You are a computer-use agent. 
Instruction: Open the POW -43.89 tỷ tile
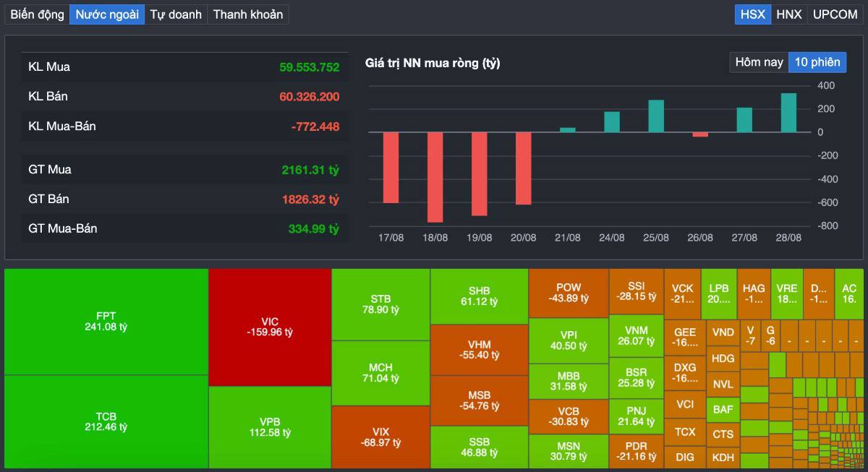point(569,293)
